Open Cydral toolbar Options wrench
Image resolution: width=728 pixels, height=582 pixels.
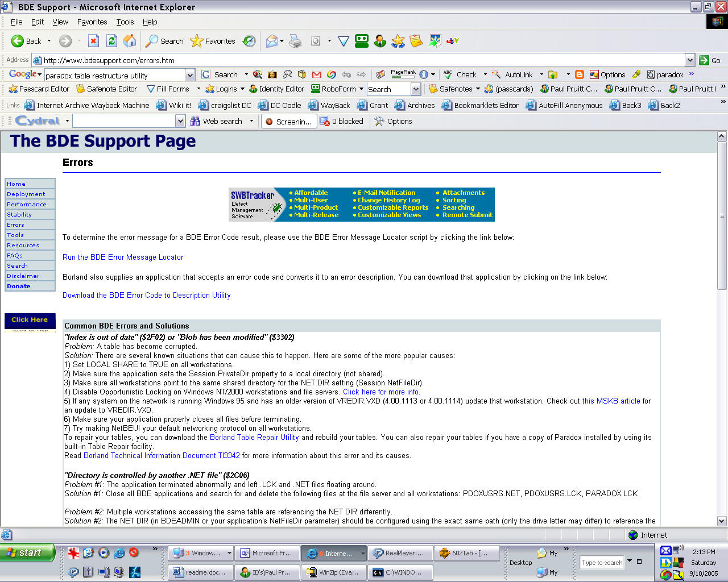click(x=393, y=121)
